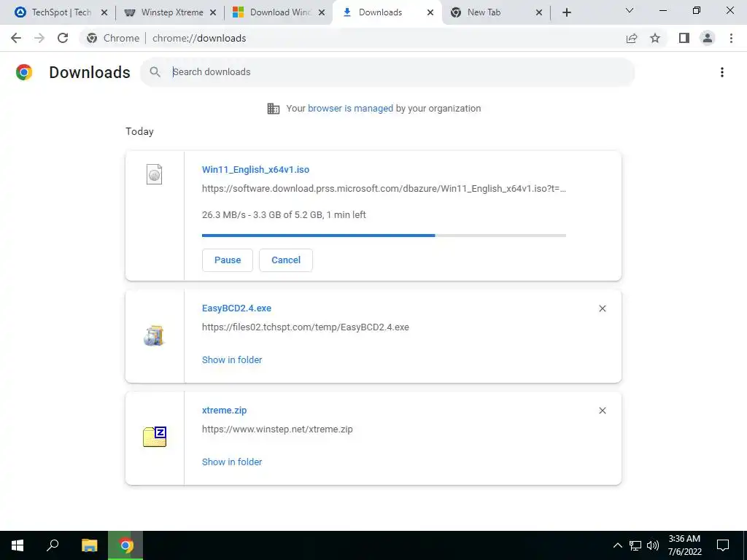Click the Win11 ISO source URL

(x=384, y=189)
